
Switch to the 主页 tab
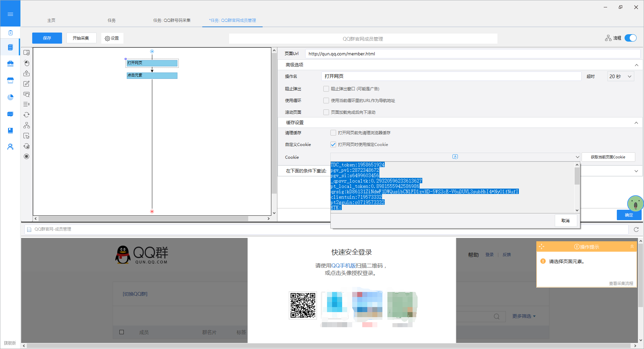(51, 20)
